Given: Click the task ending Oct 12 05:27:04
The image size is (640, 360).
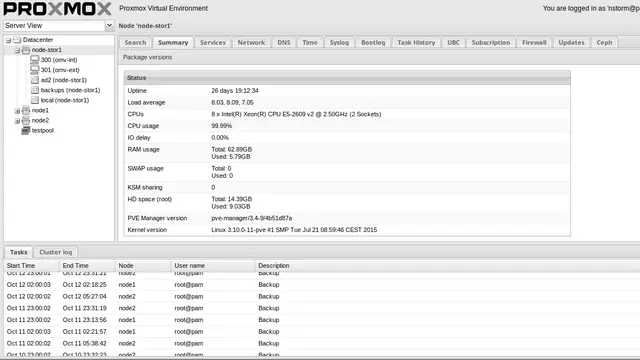Looking at the screenshot, I should [x=322, y=296].
